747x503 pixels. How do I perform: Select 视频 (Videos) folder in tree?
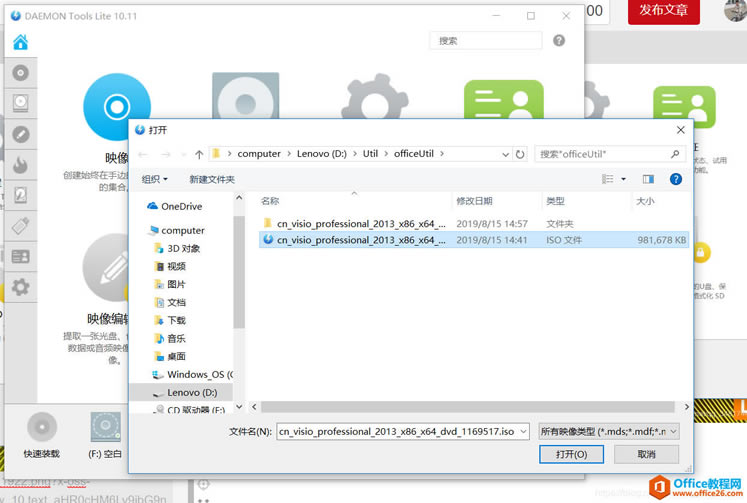(171, 266)
